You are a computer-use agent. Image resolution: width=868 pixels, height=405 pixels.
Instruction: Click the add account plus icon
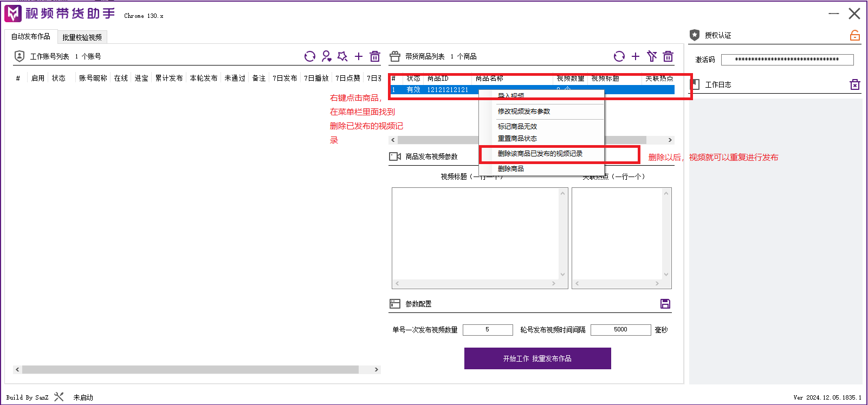[359, 56]
